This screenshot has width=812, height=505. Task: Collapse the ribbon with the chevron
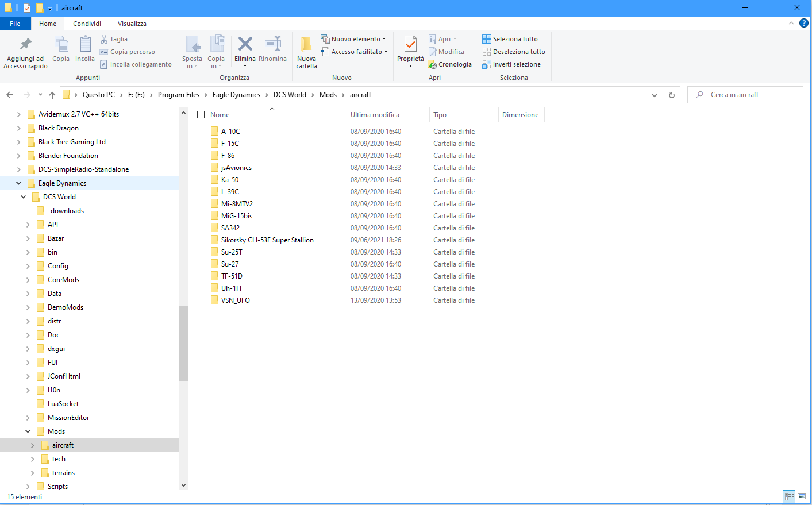pyautogui.click(x=791, y=24)
